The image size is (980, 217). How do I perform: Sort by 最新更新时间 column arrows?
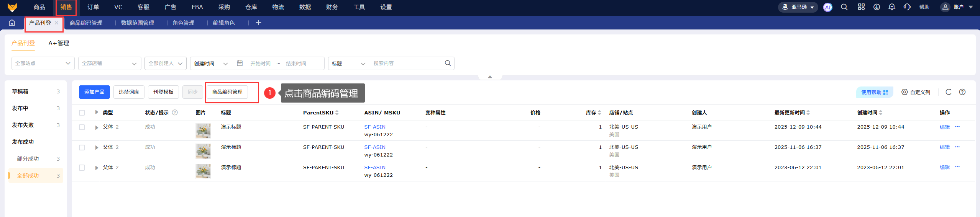click(x=808, y=113)
